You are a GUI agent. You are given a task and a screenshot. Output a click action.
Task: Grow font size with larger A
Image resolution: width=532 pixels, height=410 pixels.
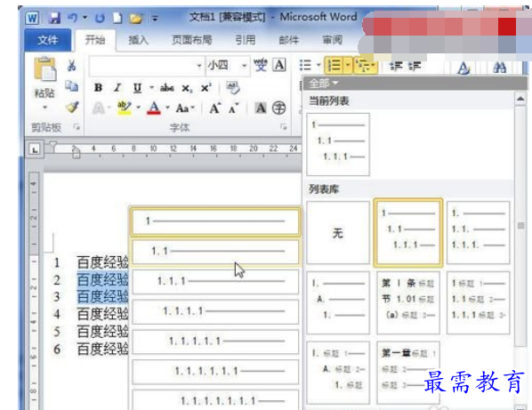(x=215, y=109)
